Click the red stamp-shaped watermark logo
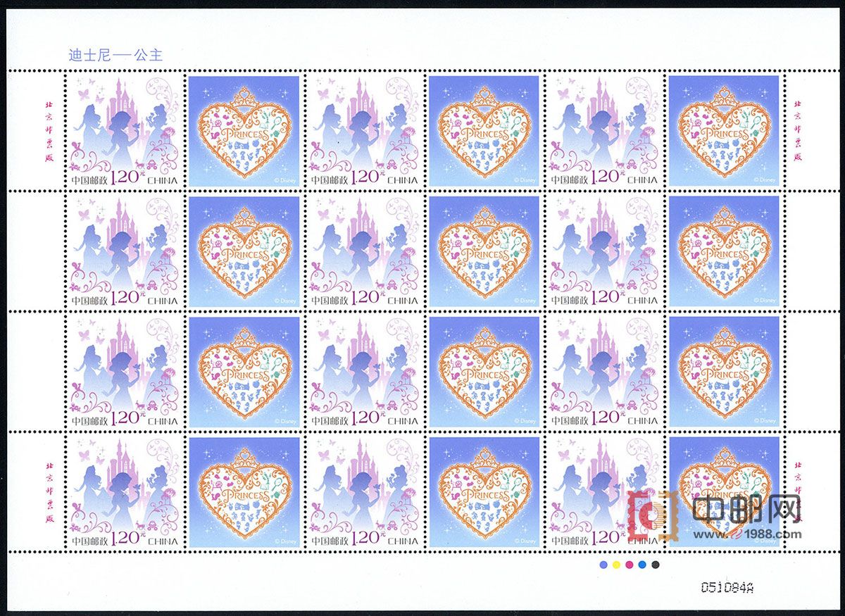 click(653, 516)
